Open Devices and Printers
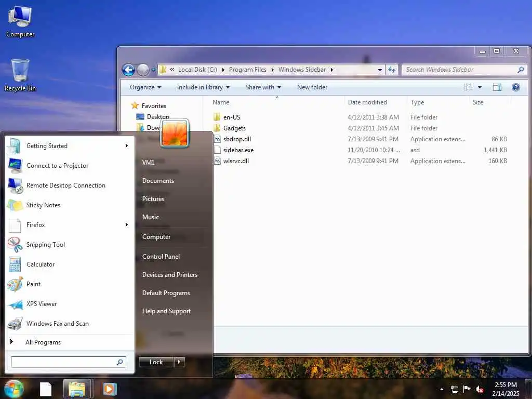Screen dimensions: 532x399 point(170,275)
